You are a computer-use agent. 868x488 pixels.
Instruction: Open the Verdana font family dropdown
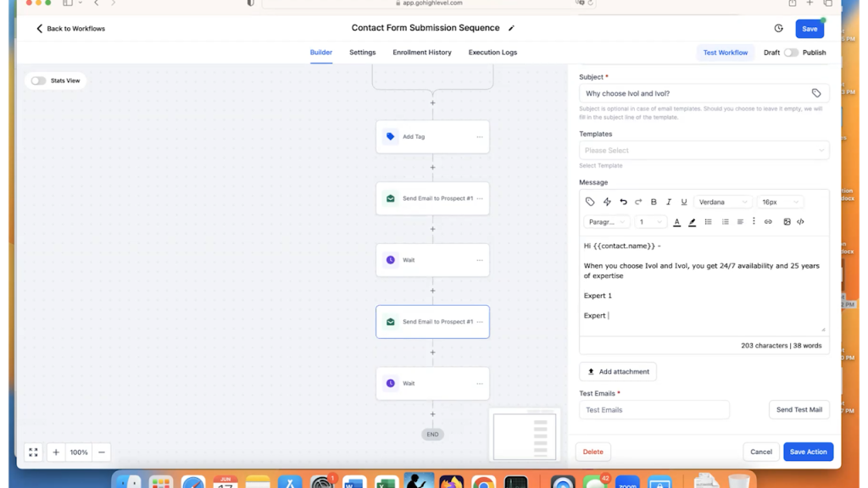723,202
